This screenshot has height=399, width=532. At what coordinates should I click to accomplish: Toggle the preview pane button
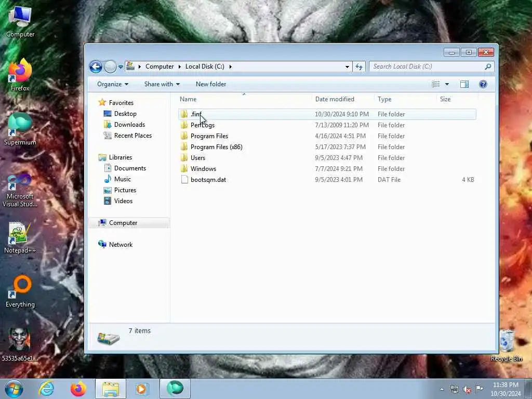[464, 84]
